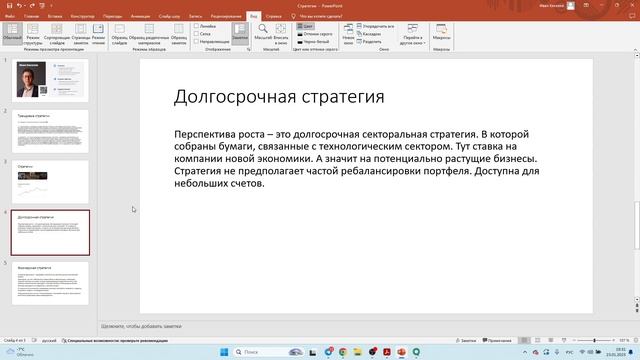Open Handout Master (Образец раздаточных материалов)
640x360 pixels.
click(149, 34)
